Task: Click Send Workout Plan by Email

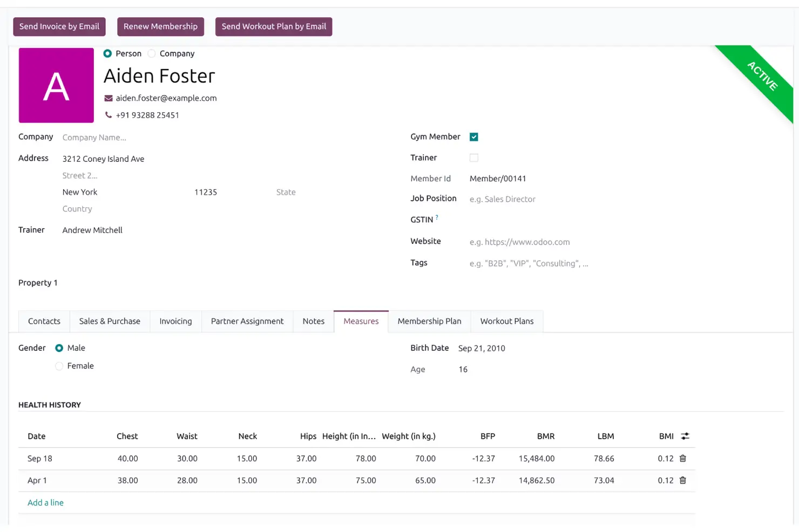Action: (274, 26)
